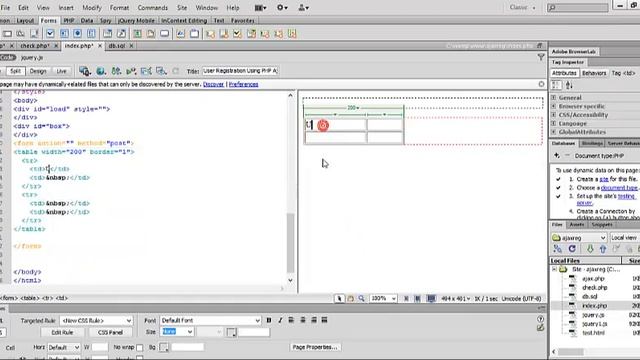The width and height of the screenshot is (640, 360).
Task: Get files with the green down arrow
Action: [590, 249]
